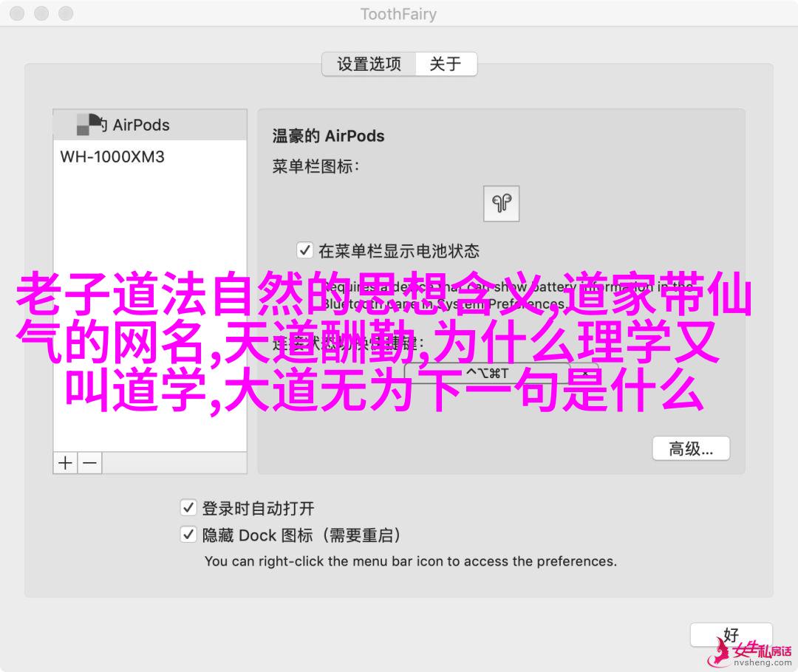Click the 菜单栏图标: label
This screenshot has width=798, height=672.
(x=316, y=166)
